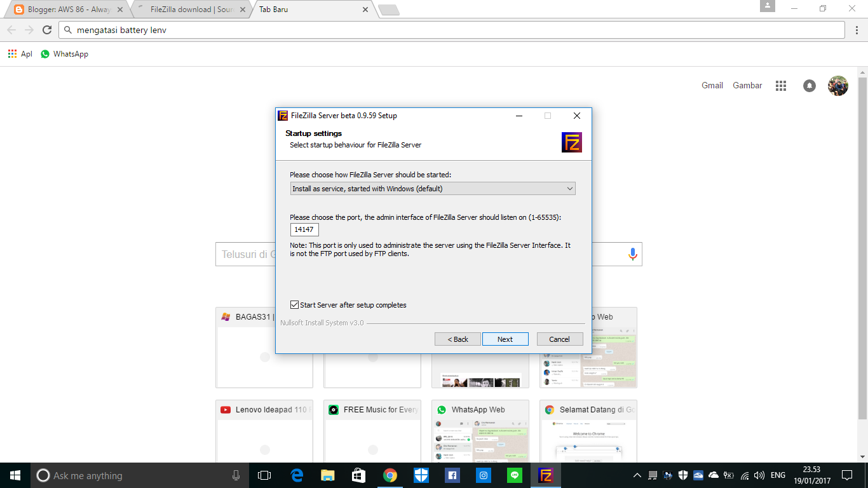Screen dimensions: 868x488
Task: Open the Lenovo Ideapad 110 thumbnail
Action: 264,431
